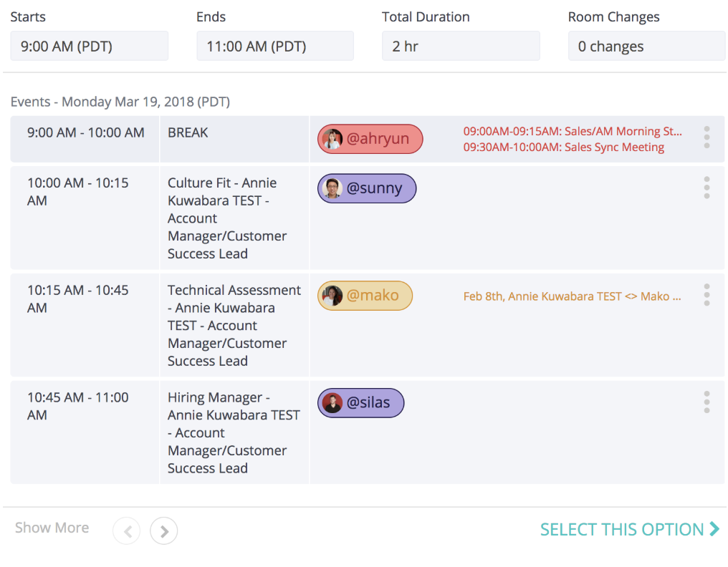Screen dimensions: 728x567
Task: Open three-dot menu for Technical Assessment row
Action: pos(707,295)
